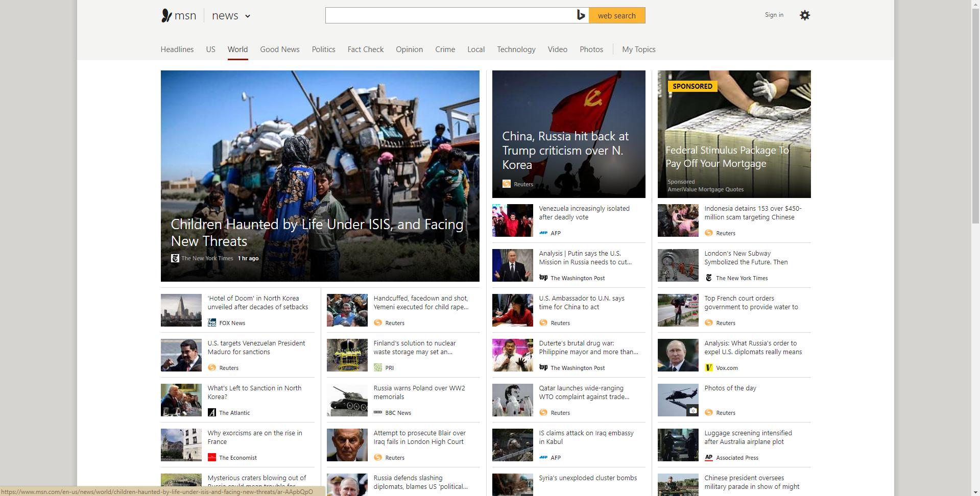Open the Technology tab
The height and width of the screenshot is (496, 980).
pos(516,49)
